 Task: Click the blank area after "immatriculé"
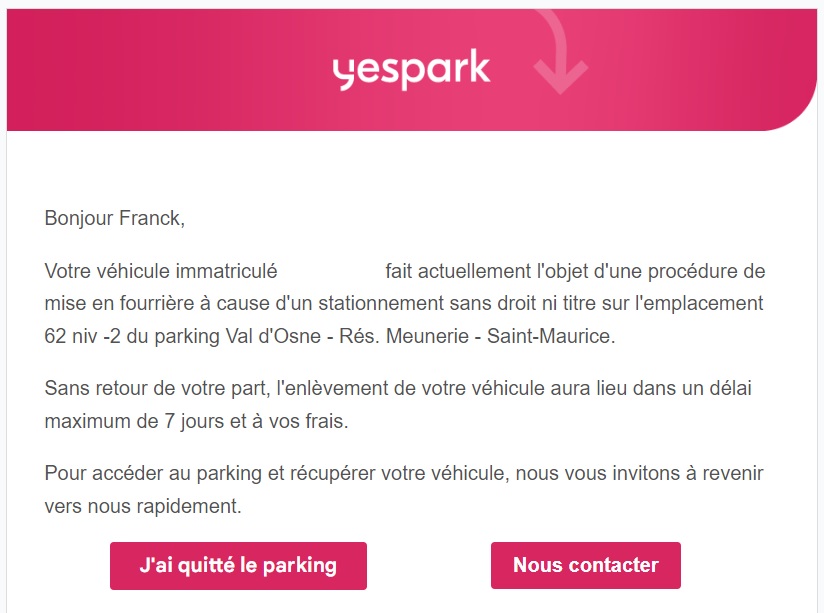tap(331, 271)
